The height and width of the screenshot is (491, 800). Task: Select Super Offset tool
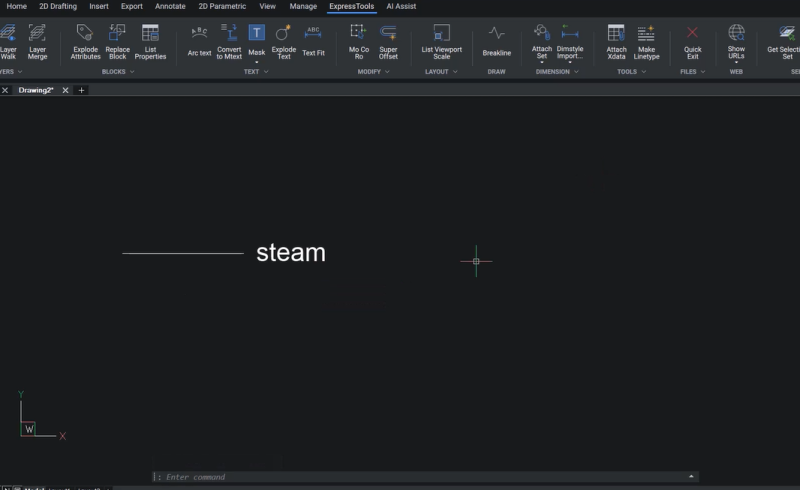click(x=388, y=42)
